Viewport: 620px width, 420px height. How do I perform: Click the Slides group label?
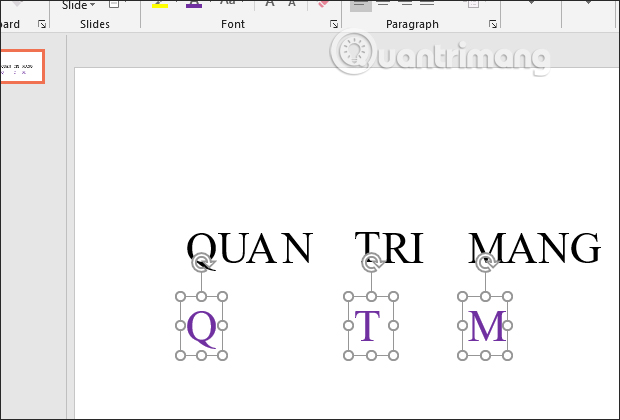tap(95, 24)
